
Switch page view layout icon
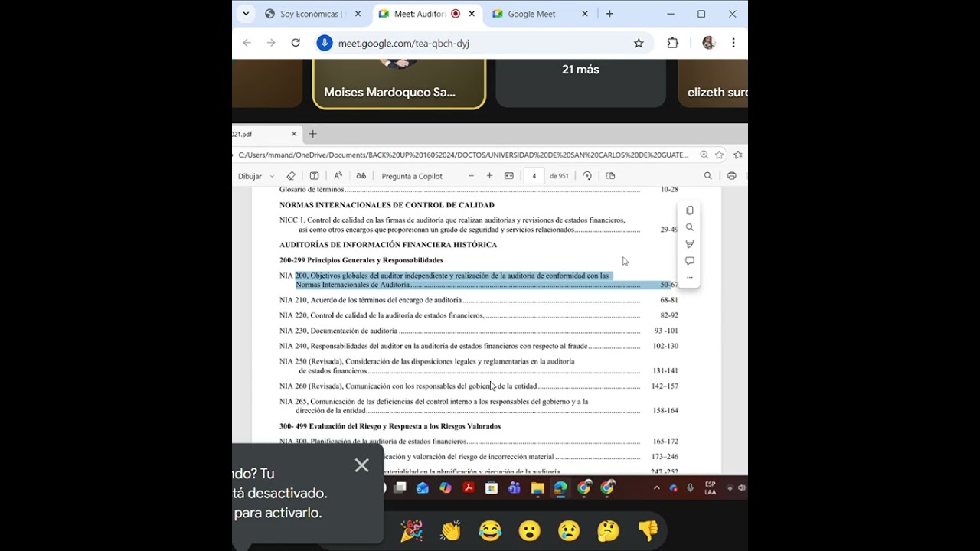coord(610,176)
